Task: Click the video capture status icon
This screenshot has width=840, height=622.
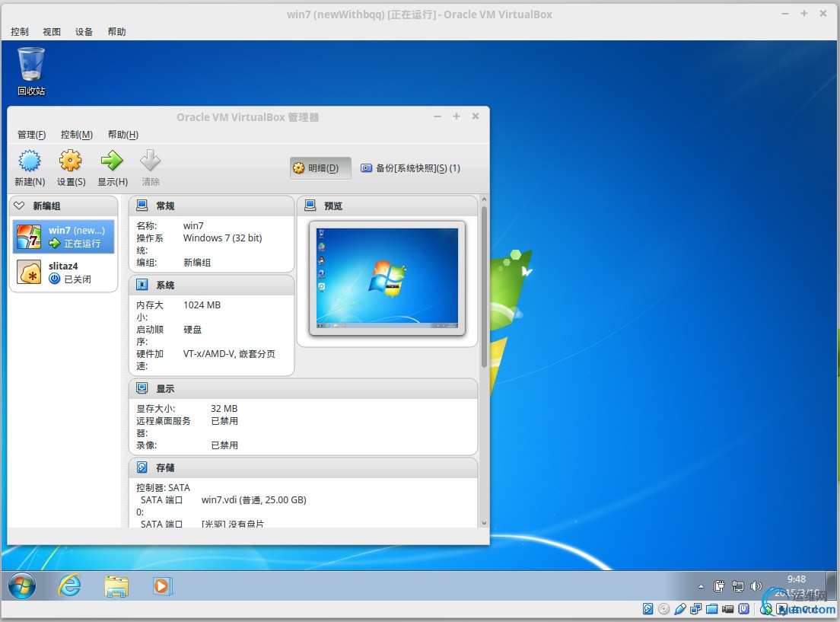Action: (727, 608)
